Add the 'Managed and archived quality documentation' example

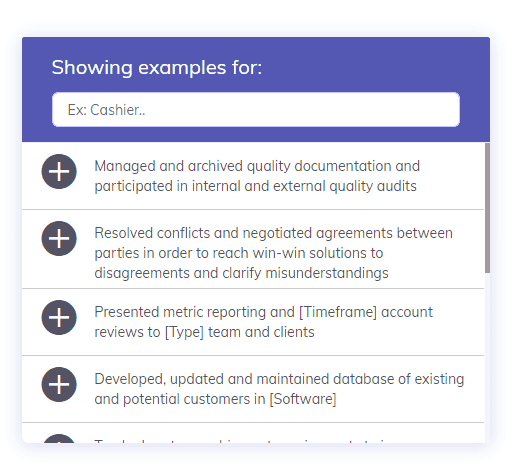coord(59,172)
